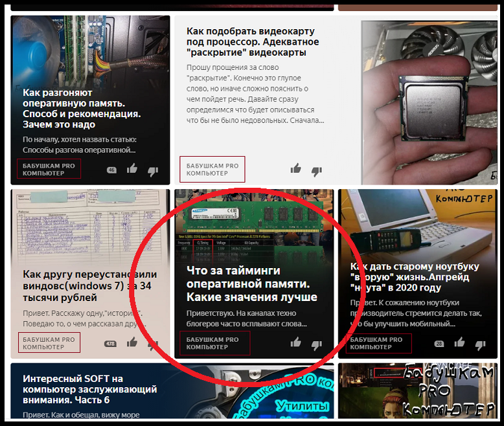The width and height of the screenshot is (504, 426).
Task: Dislike the article about overclocking RAM
Action: (153, 172)
